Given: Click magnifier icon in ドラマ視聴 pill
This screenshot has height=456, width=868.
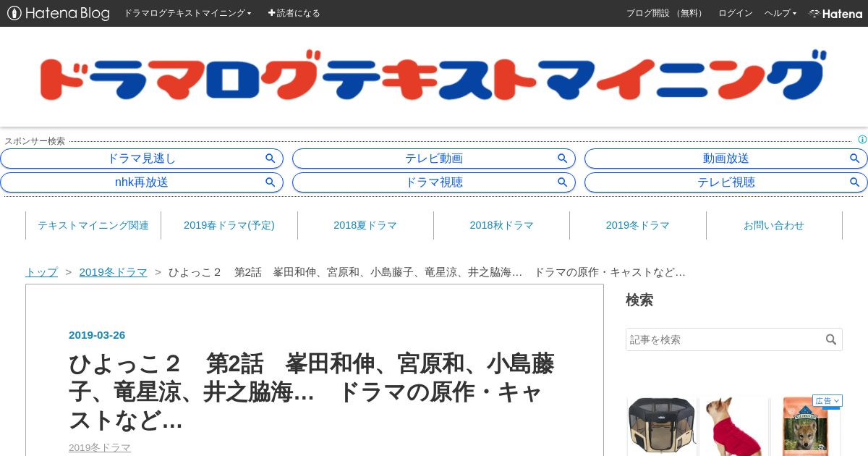Looking at the screenshot, I should click(562, 182).
